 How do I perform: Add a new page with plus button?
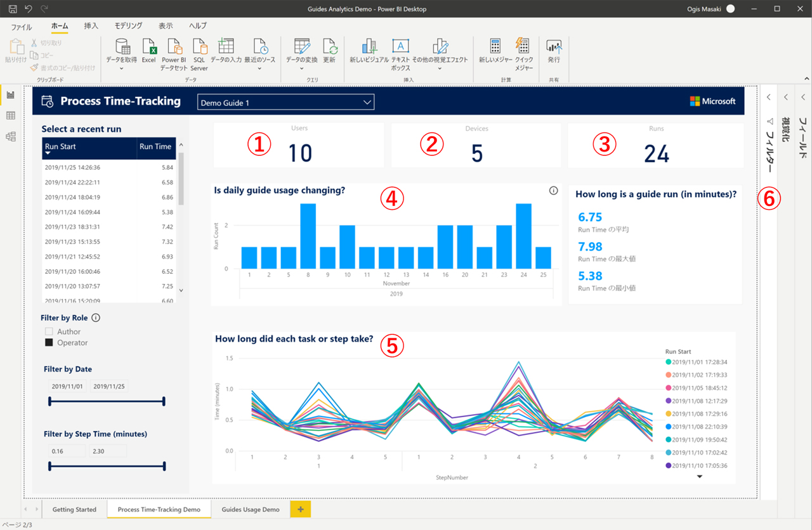pos(301,509)
